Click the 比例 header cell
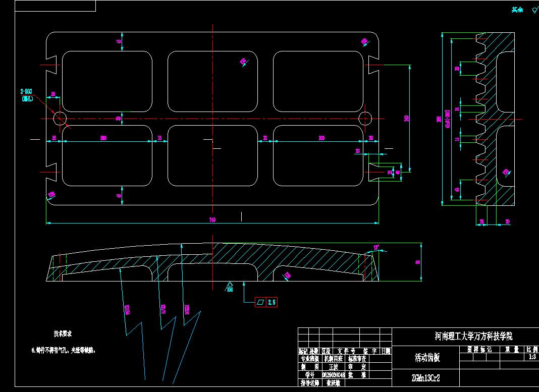The height and width of the screenshot is (392, 539). [x=532, y=350]
